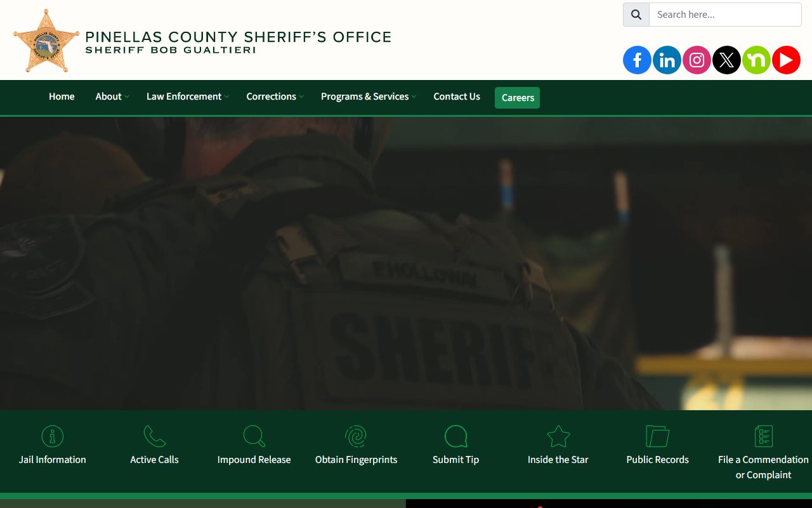The height and width of the screenshot is (508, 812).
Task: Go to the Home menu item
Action: click(x=62, y=97)
